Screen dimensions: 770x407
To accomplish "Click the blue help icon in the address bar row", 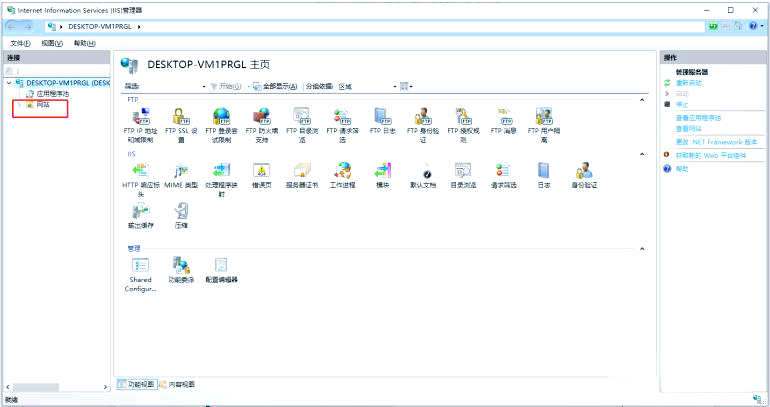I will click(753, 27).
